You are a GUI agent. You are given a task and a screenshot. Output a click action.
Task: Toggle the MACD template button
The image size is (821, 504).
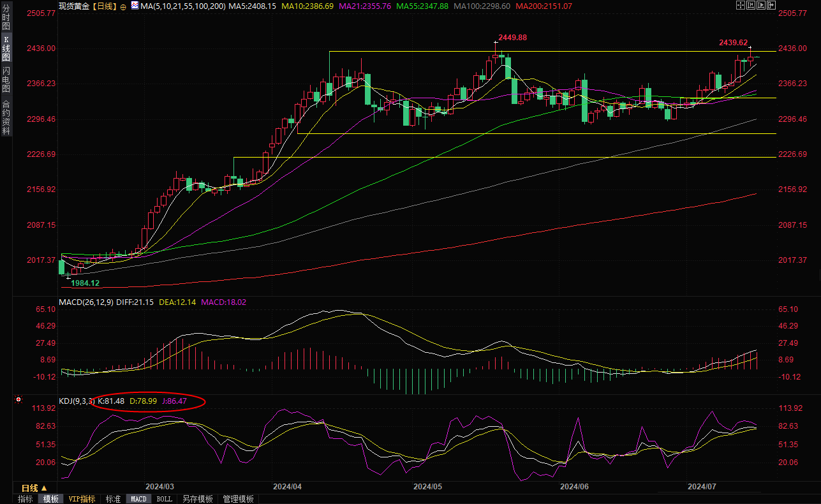click(138, 499)
